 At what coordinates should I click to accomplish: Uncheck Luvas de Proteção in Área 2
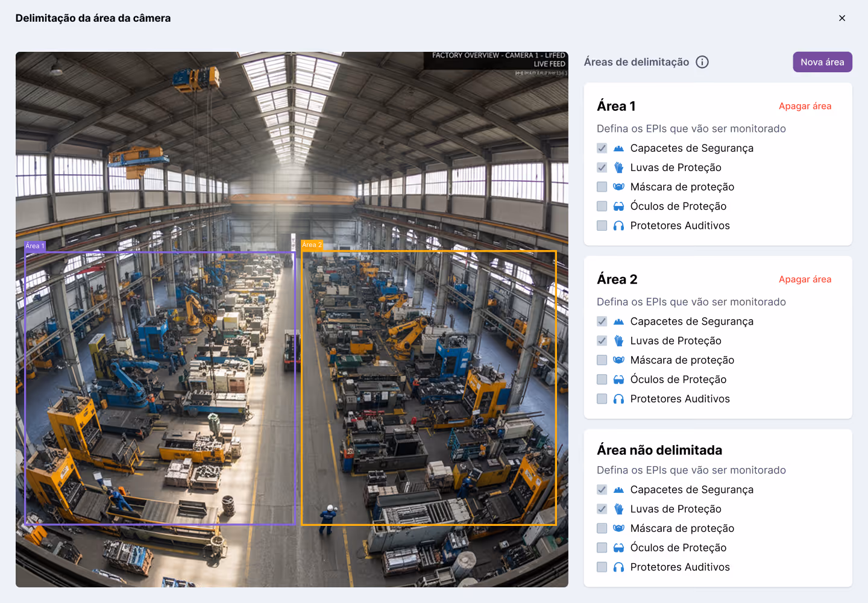coord(602,341)
